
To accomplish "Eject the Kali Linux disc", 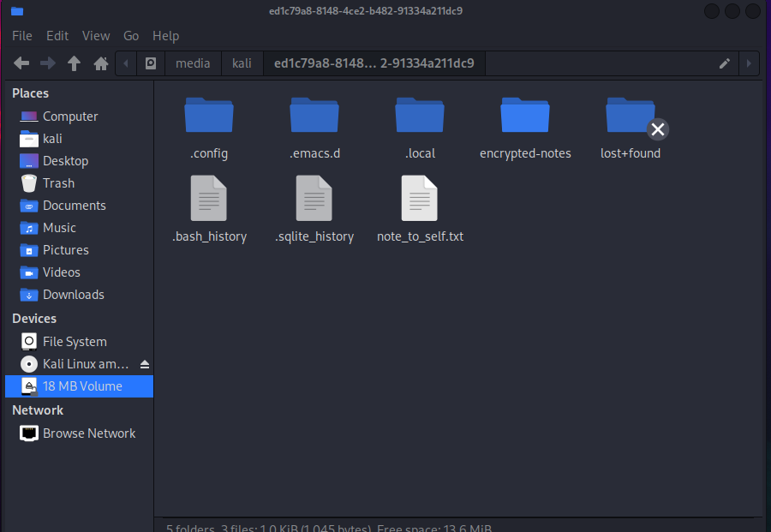I will [145, 364].
